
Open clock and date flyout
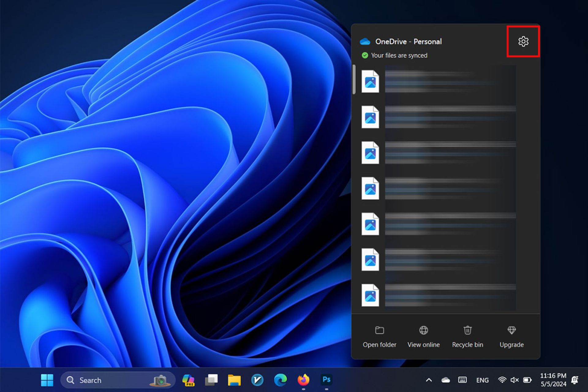tap(553, 380)
